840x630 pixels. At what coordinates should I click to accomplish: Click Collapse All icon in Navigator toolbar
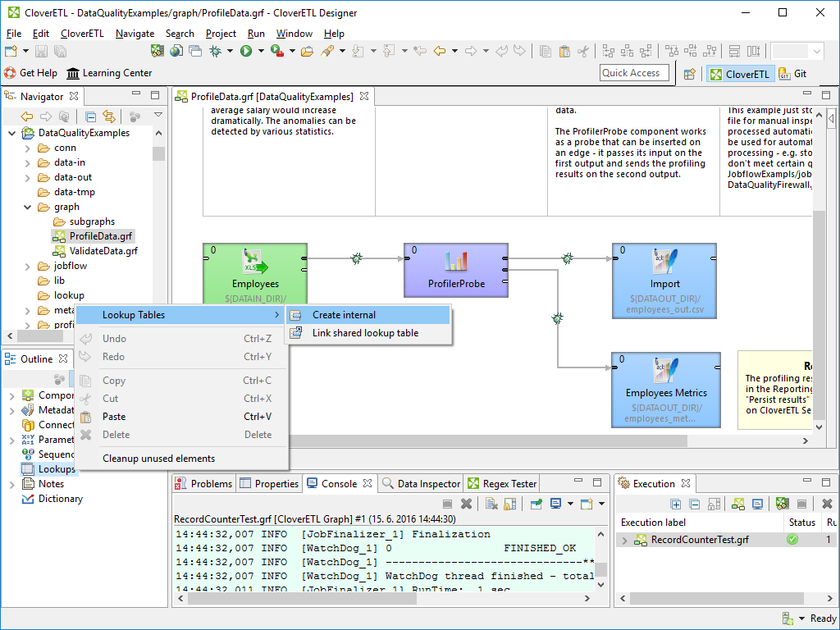(x=91, y=116)
